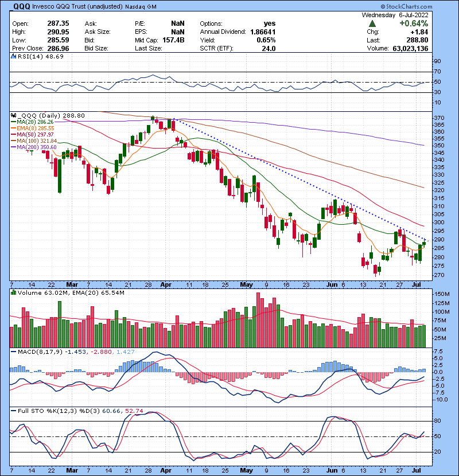The width and height of the screenshot is (459, 476).
Task: Select the Open price 287.35
Action: click(x=58, y=24)
